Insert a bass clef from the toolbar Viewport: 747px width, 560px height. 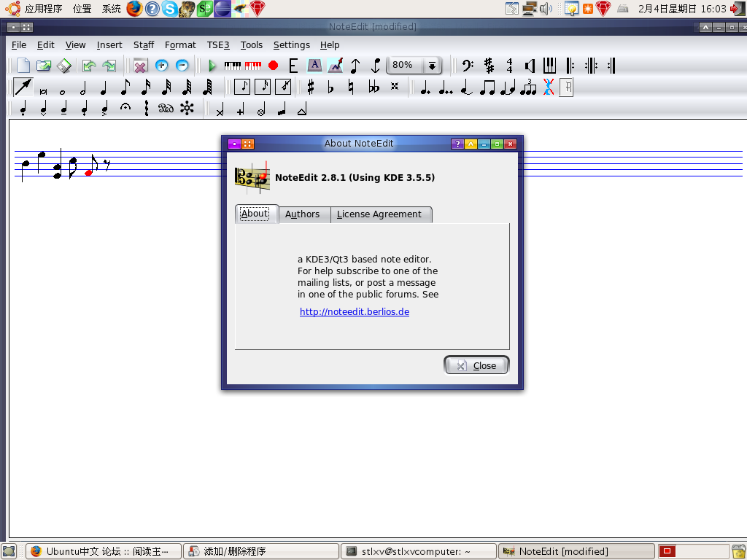pyautogui.click(x=468, y=65)
